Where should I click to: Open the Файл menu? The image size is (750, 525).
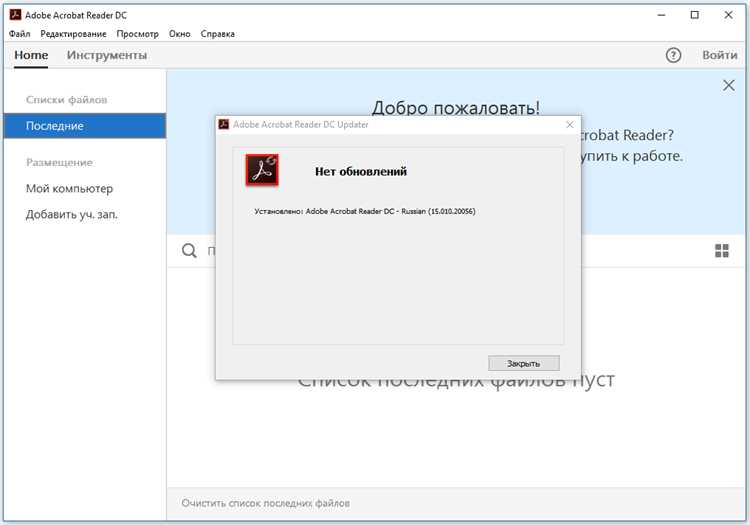pos(20,34)
